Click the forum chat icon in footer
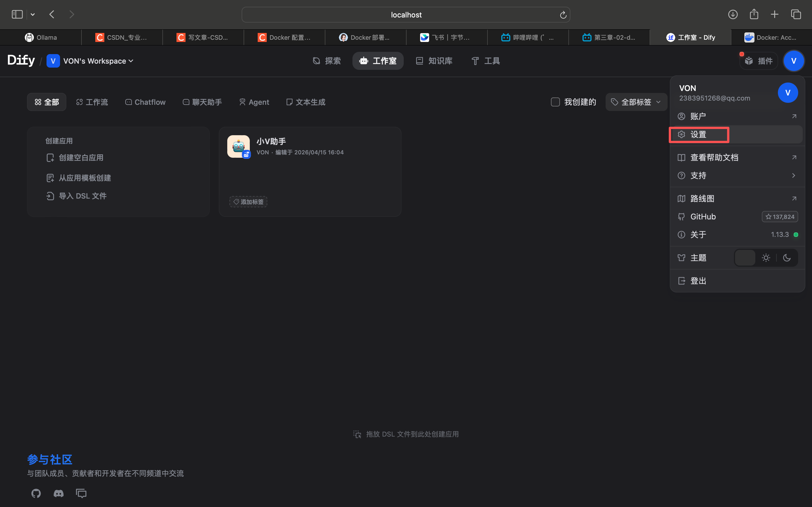 coord(81,493)
